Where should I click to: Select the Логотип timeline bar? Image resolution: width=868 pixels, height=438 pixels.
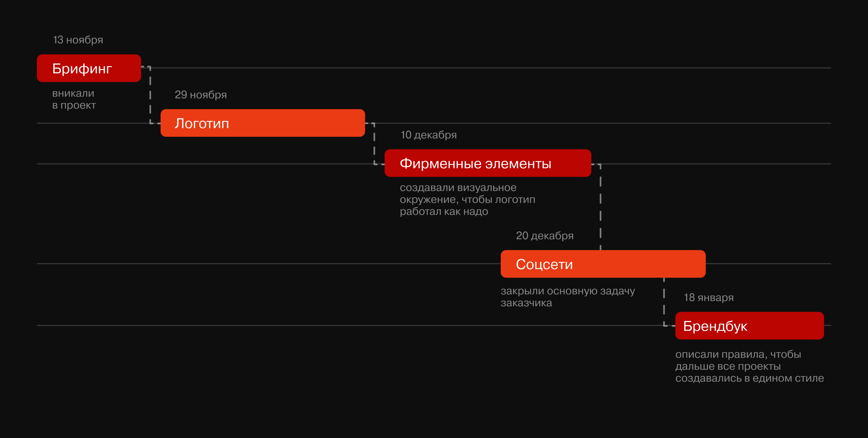[x=263, y=123]
